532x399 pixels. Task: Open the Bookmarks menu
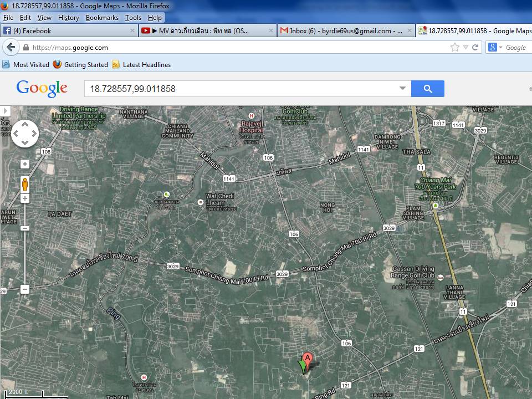(x=102, y=18)
